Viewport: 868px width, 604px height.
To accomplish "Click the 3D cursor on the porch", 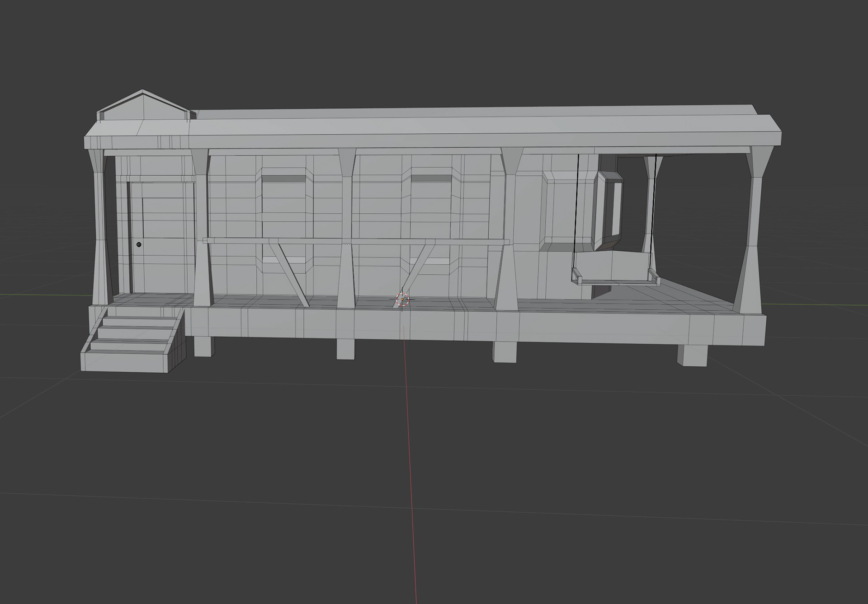I will (402, 299).
